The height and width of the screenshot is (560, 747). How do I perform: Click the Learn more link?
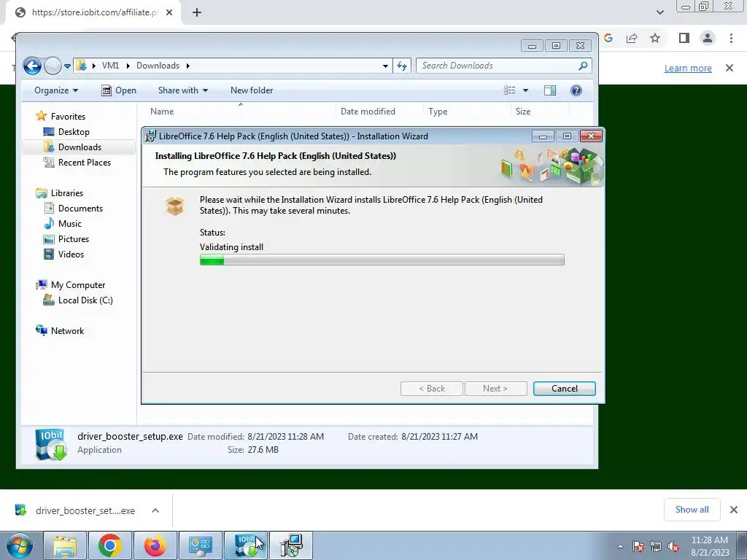[688, 68]
